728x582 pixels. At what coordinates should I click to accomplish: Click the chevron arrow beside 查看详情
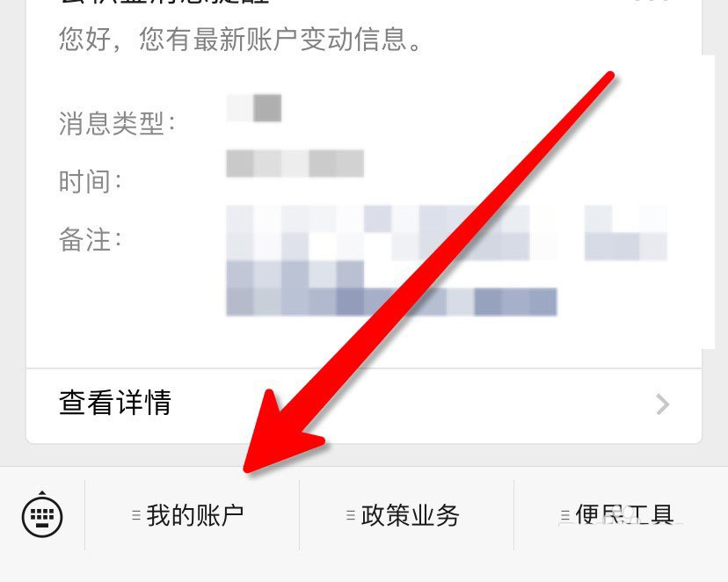coord(663,404)
